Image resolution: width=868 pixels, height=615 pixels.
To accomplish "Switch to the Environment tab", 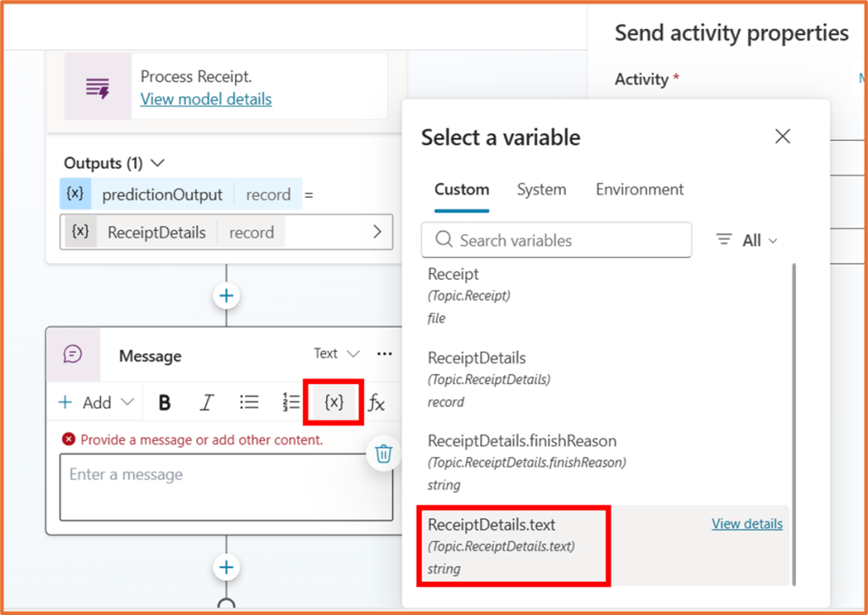I will point(639,189).
